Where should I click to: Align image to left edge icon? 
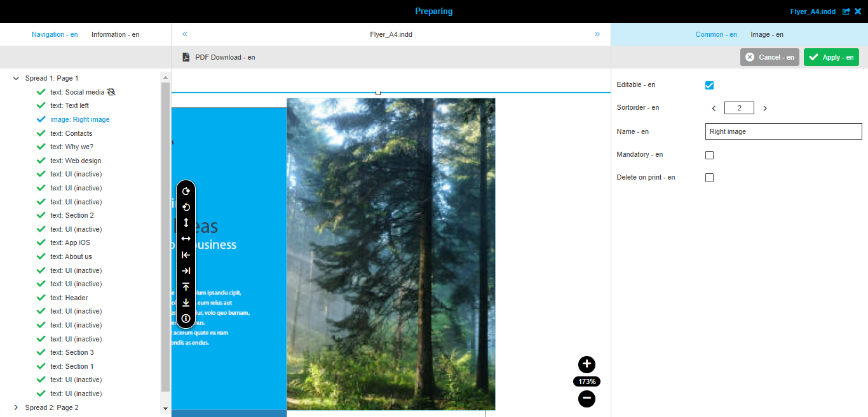coord(186,255)
